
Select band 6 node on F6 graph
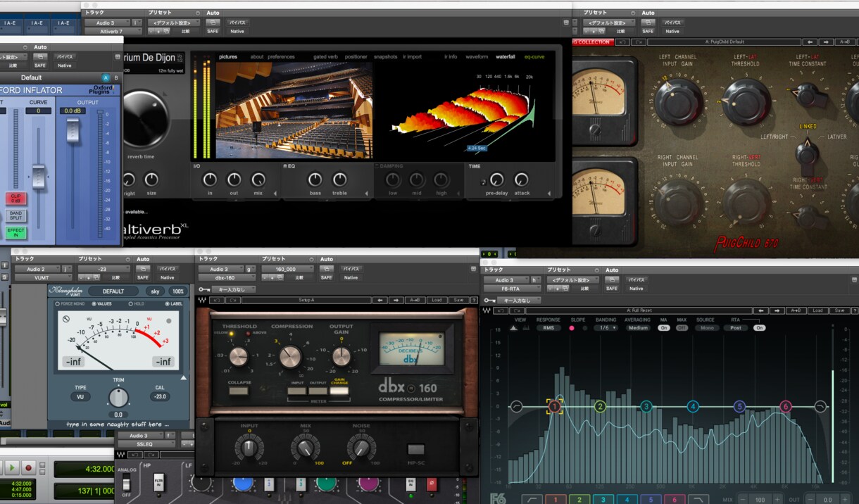pos(786,406)
